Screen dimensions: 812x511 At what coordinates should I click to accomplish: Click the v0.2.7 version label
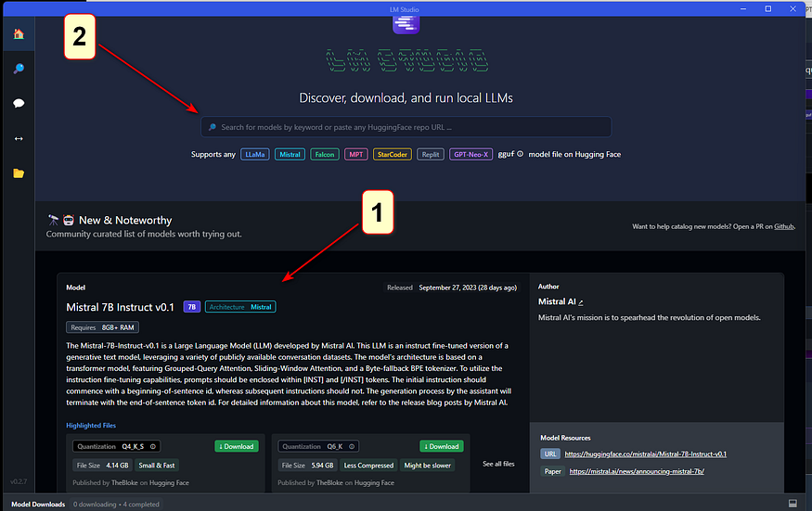pos(19,481)
